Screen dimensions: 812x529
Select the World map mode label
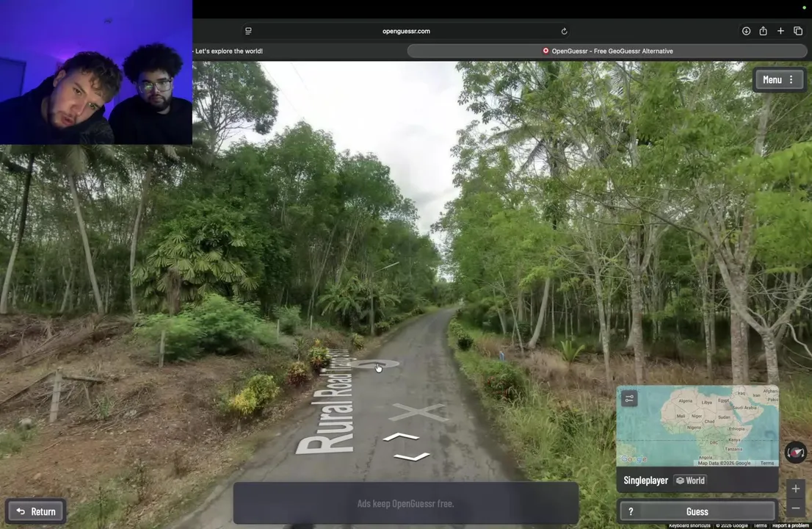point(690,481)
